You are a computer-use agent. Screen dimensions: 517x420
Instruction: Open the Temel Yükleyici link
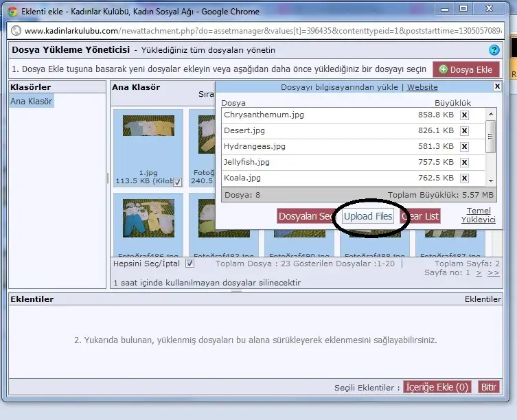tap(479, 215)
